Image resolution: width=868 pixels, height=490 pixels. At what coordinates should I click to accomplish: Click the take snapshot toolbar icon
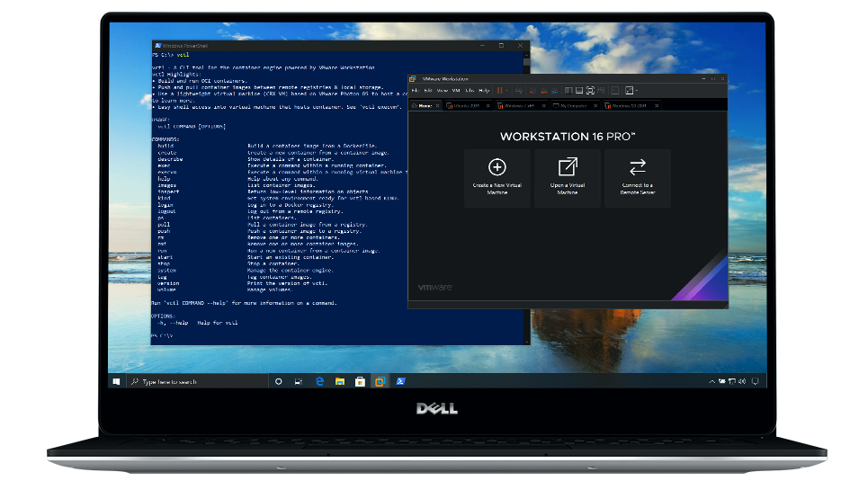pyautogui.click(x=532, y=91)
